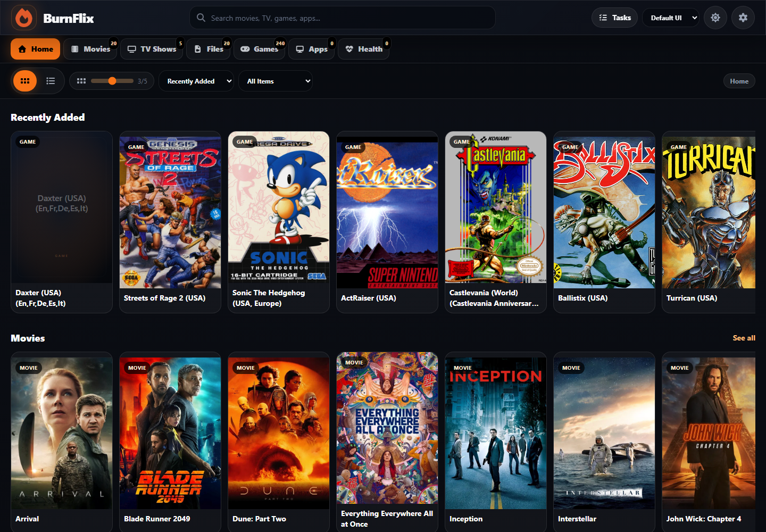Open the Daxter (USA) game card
766x532 pixels.
click(62, 222)
